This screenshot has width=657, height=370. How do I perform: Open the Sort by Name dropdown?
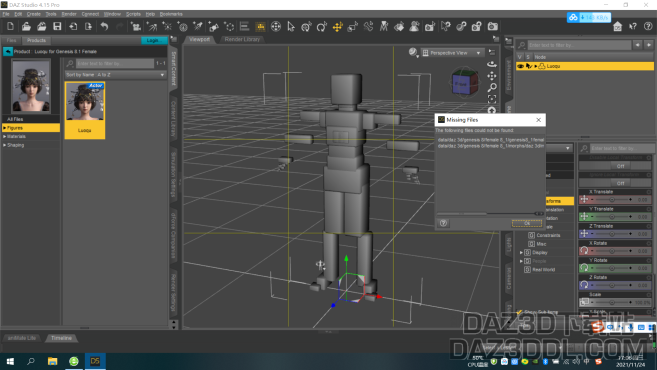tap(116, 75)
